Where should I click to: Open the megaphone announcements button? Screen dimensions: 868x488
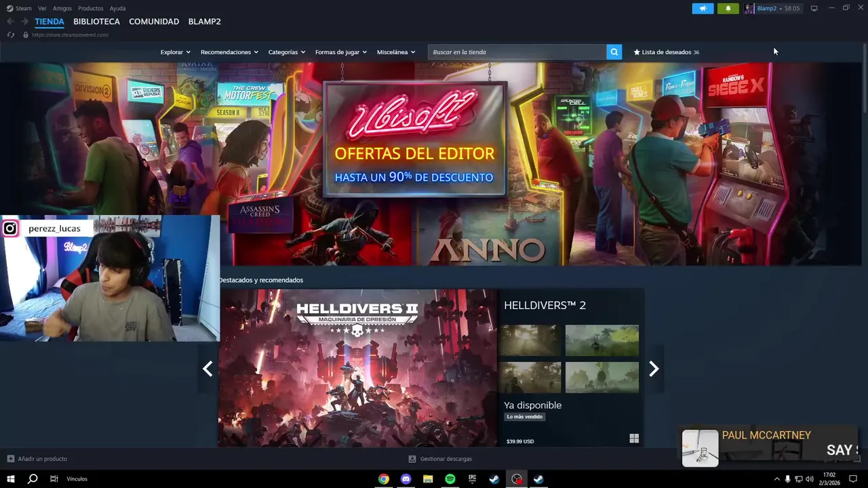pos(703,8)
